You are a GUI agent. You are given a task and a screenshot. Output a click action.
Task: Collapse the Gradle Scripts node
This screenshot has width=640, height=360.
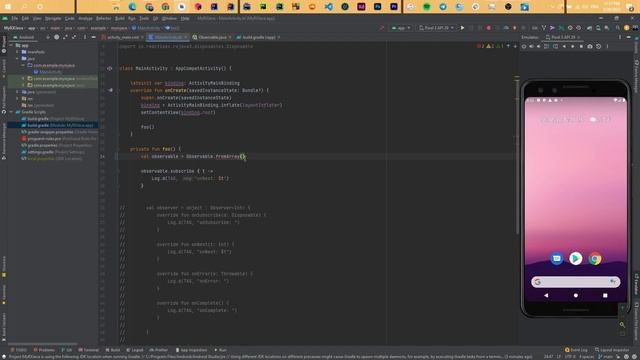point(11,112)
